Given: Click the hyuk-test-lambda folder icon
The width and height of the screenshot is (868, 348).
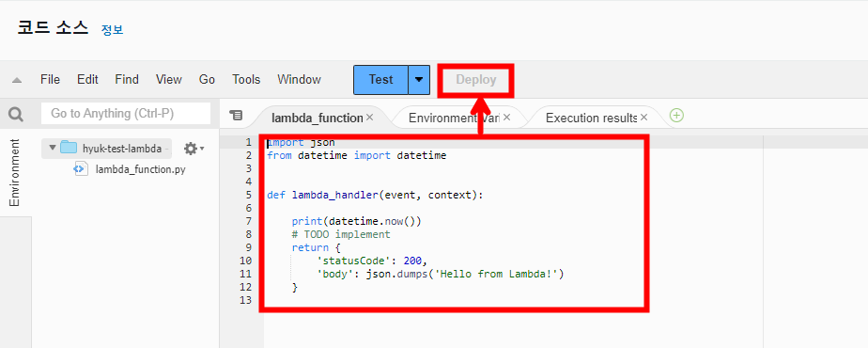Looking at the screenshot, I should pyautogui.click(x=69, y=148).
